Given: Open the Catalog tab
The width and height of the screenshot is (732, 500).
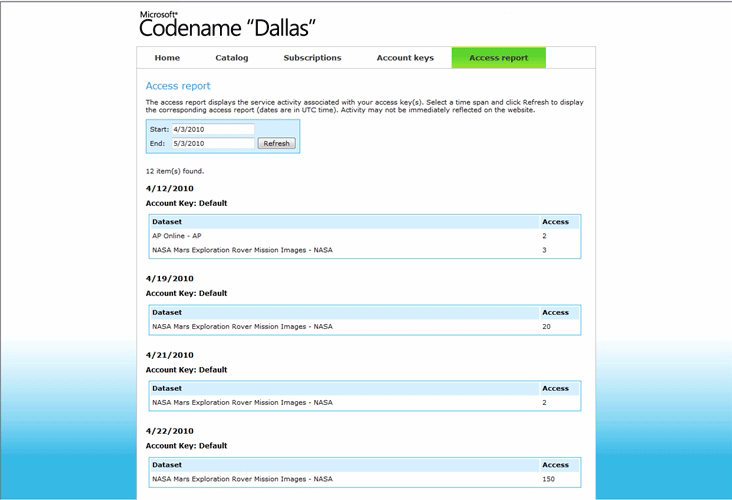Looking at the screenshot, I should (232, 58).
